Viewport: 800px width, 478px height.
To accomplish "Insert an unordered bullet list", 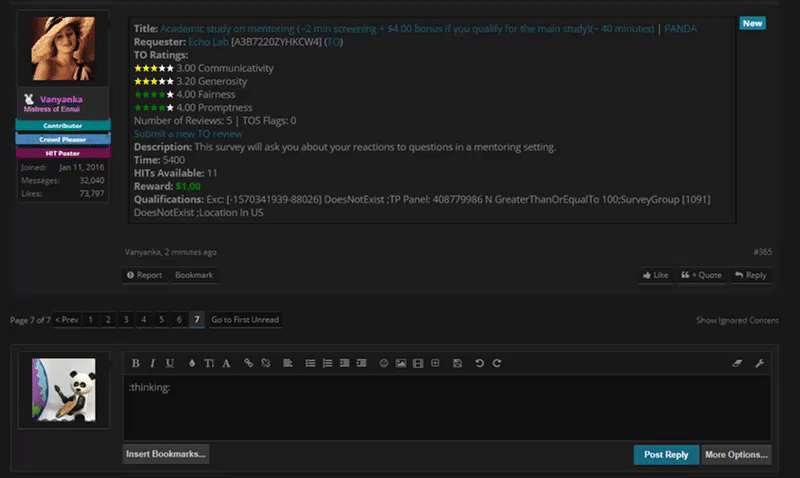I will 310,363.
